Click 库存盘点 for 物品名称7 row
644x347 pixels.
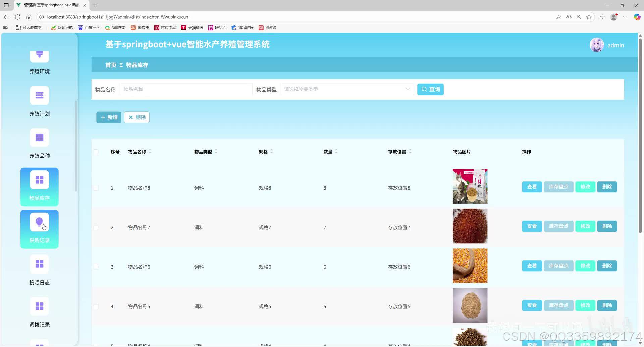pos(558,226)
